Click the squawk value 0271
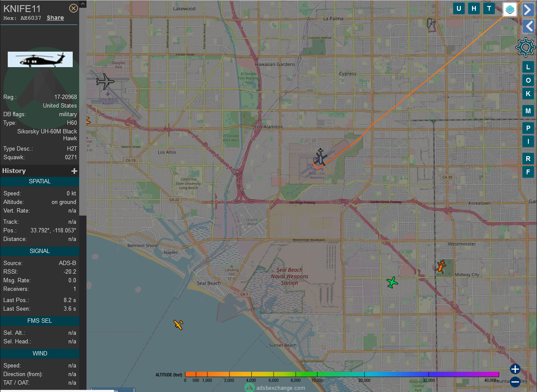Screen dimensions: 537x392 71,157
